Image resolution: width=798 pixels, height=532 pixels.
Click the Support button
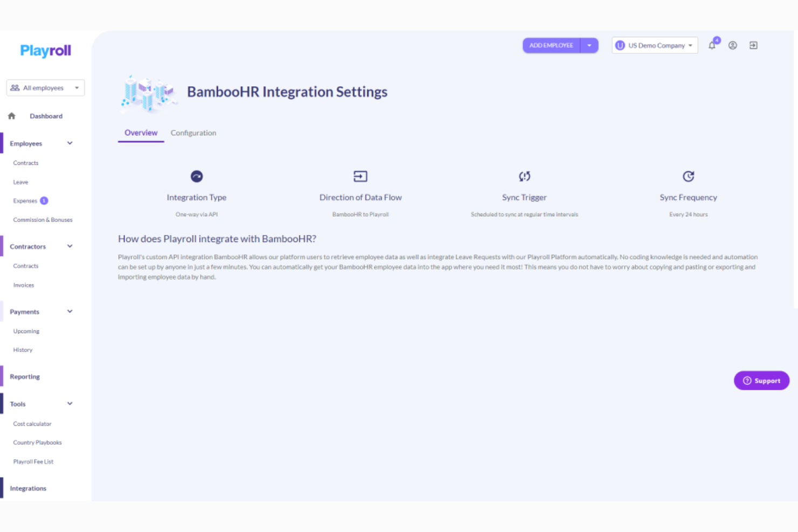[x=761, y=381]
